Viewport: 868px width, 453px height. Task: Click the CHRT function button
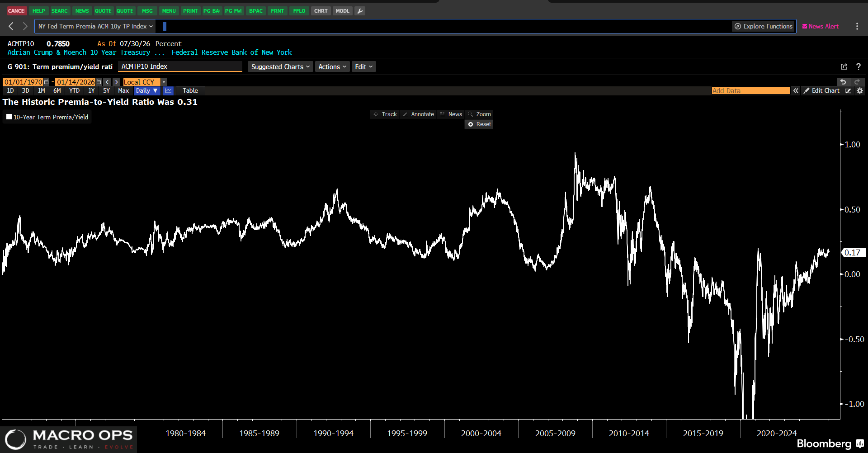coord(321,11)
